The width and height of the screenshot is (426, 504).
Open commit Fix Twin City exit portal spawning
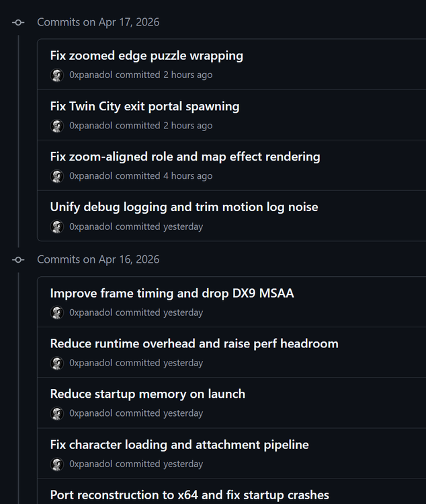(144, 106)
